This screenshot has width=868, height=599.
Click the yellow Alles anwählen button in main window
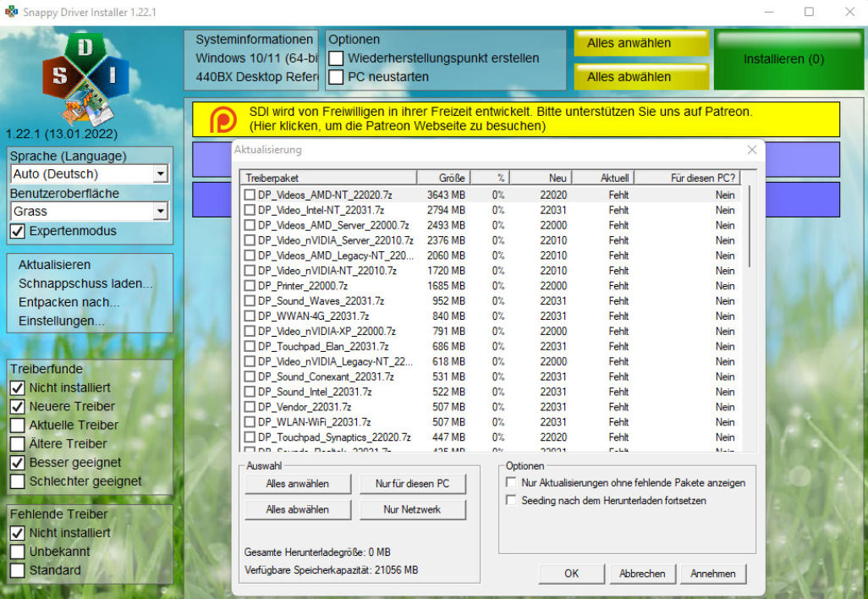pyautogui.click(x=641, y=43)
